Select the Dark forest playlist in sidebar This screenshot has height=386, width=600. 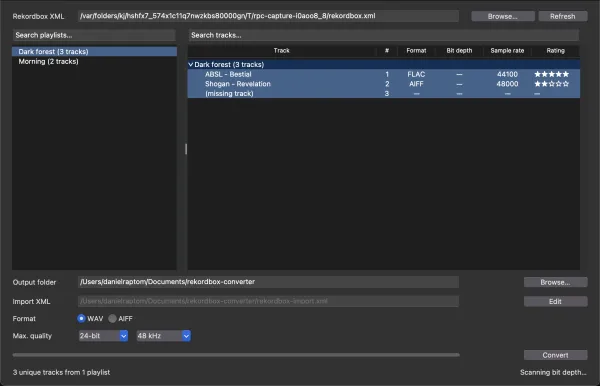tap(94, 51)
